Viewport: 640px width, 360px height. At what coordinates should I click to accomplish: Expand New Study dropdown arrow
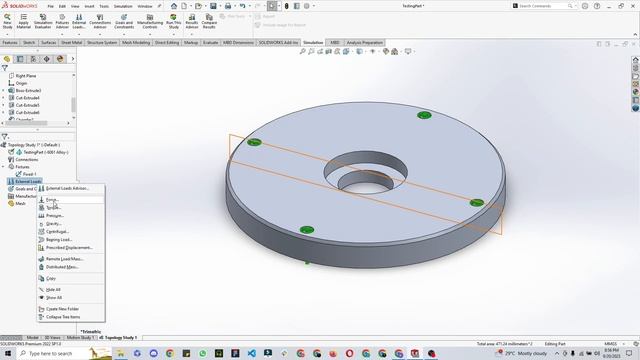7,34
